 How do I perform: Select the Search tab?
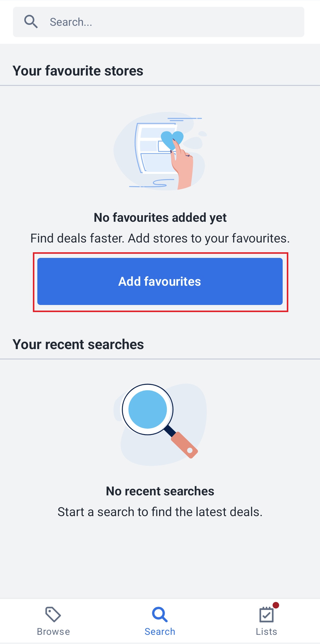[160, 621]
